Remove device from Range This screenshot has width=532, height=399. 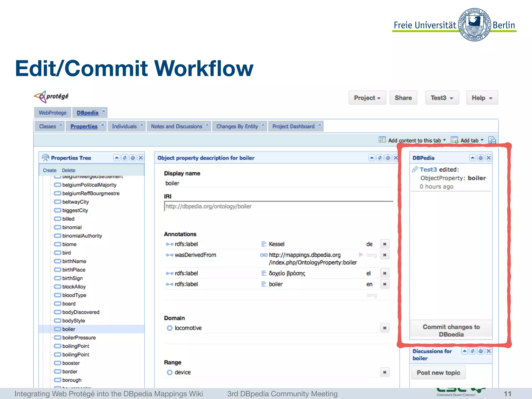point(385,372)
